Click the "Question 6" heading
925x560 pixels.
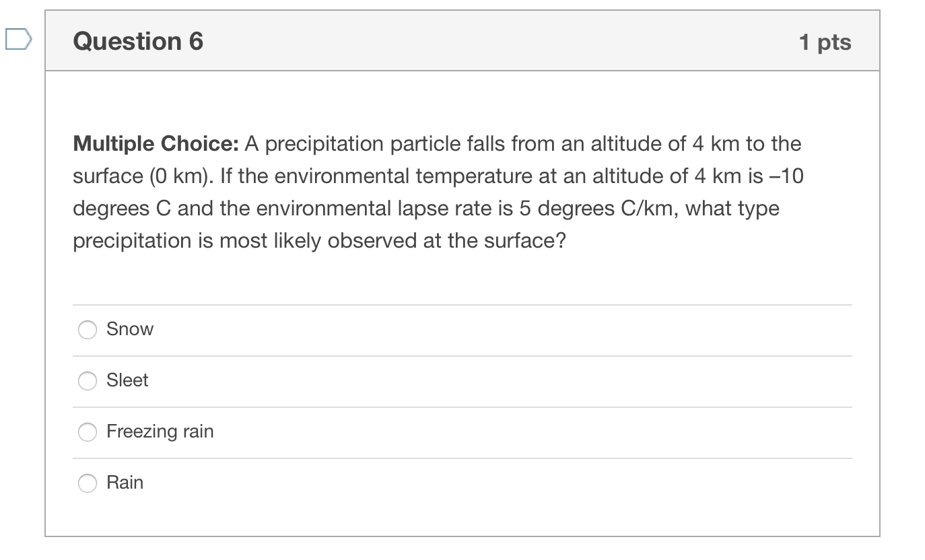click(138, 42)
